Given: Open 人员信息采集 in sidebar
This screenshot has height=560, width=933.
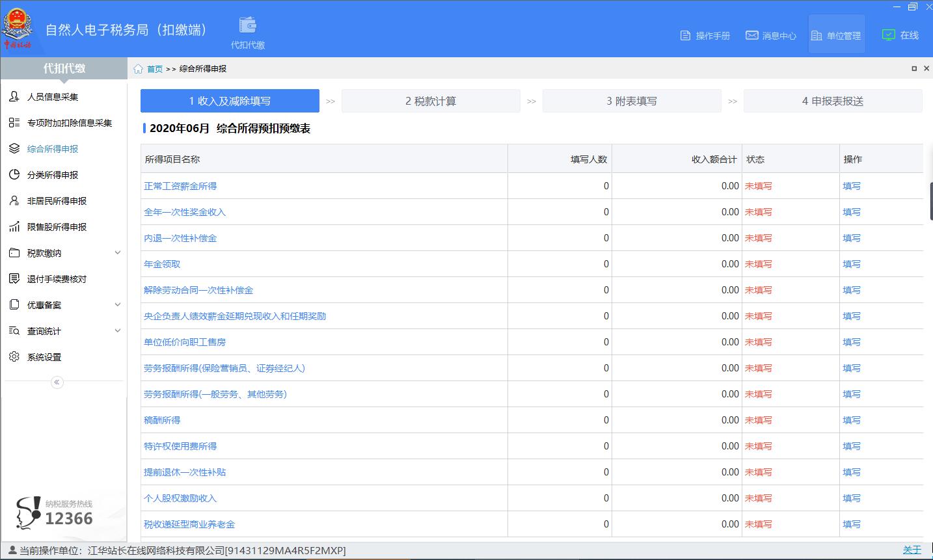Looking at the screenshot, I should [53, 97].
